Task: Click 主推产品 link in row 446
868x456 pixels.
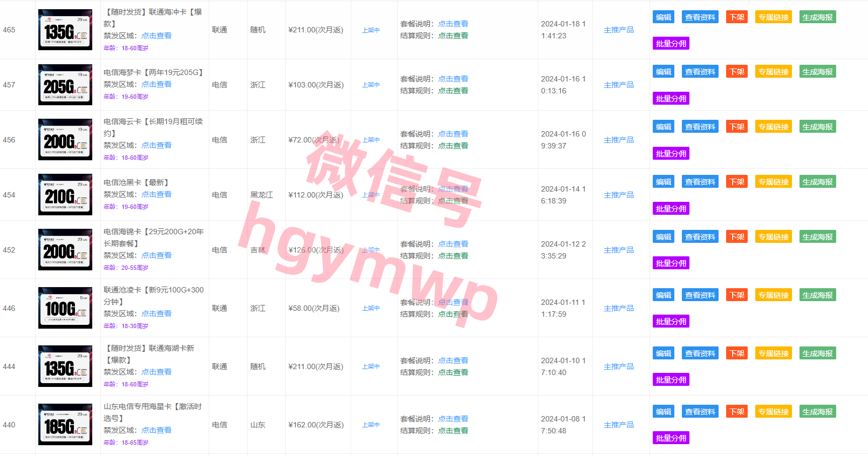Action: 619,308
